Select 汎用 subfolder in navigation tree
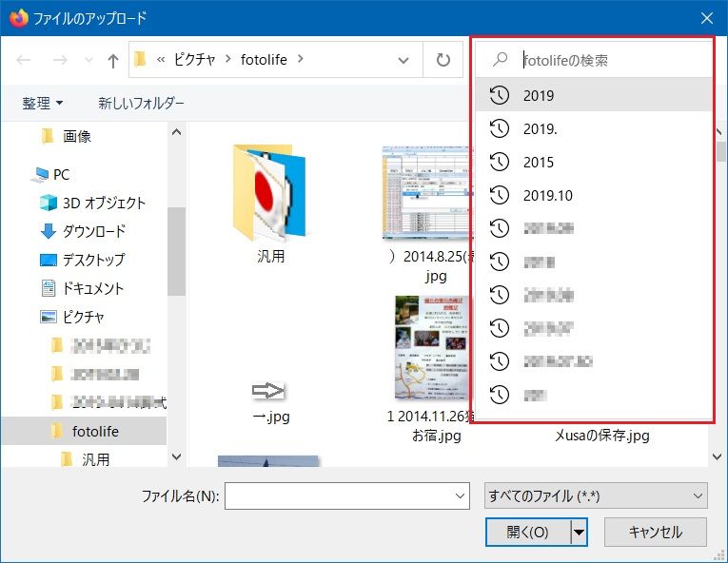Screen dimensions: 728x563 (96, 459)
